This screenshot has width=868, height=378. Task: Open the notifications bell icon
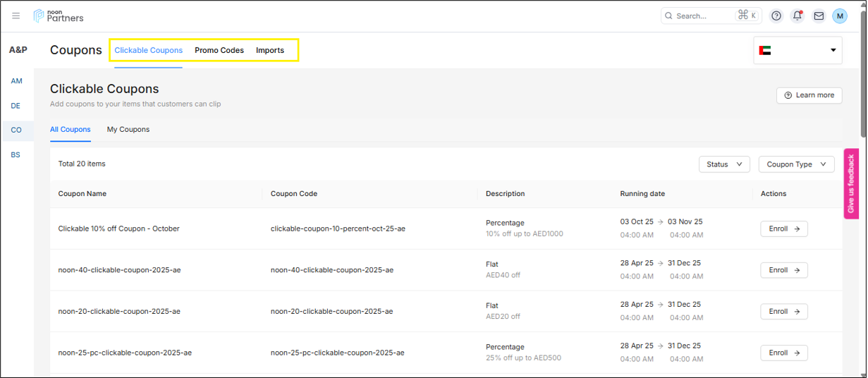797,16
